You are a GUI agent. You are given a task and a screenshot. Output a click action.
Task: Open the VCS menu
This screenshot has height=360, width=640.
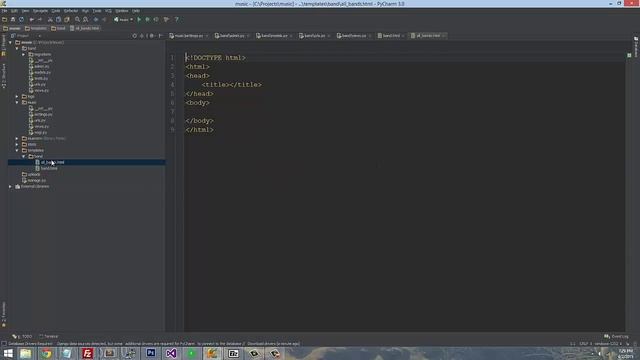(x=108, y=11)
